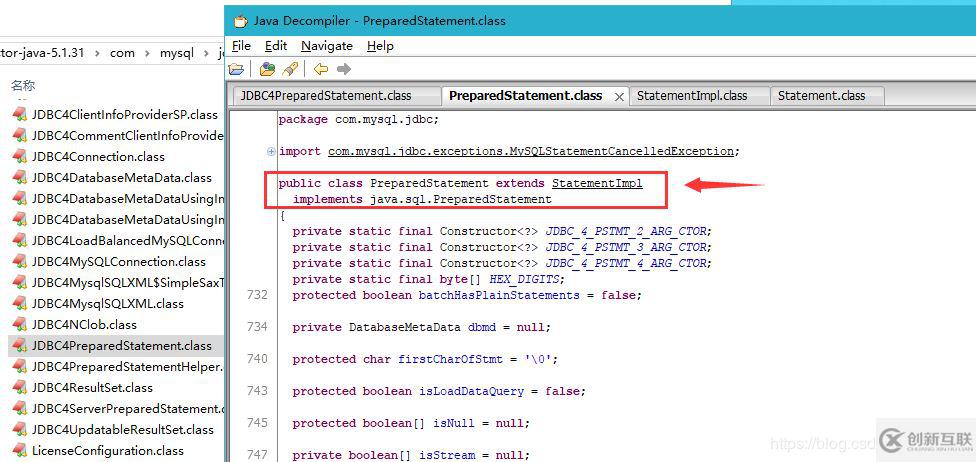Click the JDBC4CommentClientInfoProvider file icon
This screenshot has height=462, width=976.
[x=19, y=136]
